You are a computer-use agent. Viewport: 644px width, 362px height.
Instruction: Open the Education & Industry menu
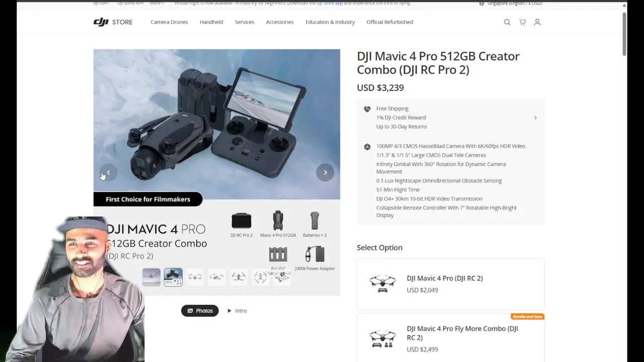[x=330, y=22]
